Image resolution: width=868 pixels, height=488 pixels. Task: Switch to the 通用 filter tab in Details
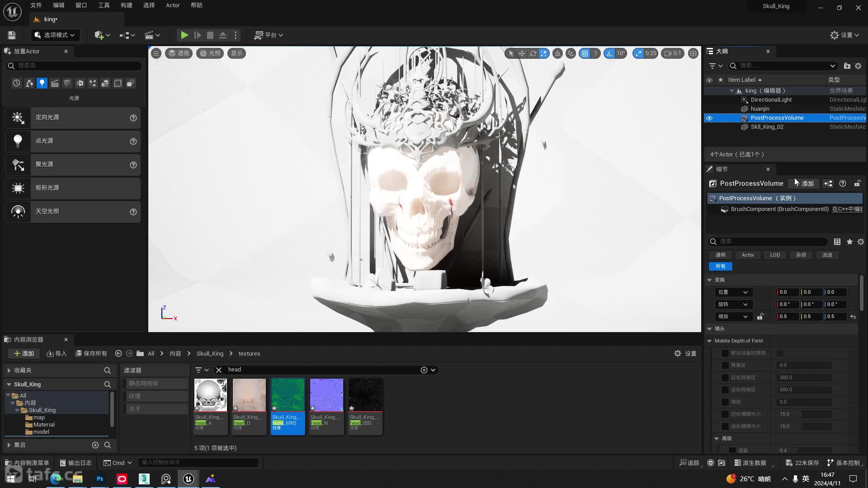[720, 255]
